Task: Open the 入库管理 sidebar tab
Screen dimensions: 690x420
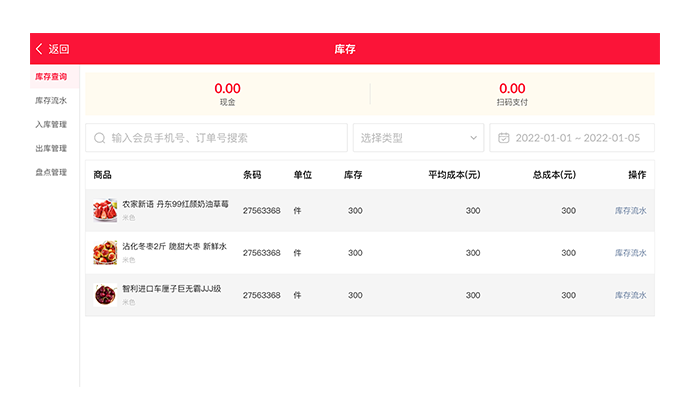Action: point(51,125)
